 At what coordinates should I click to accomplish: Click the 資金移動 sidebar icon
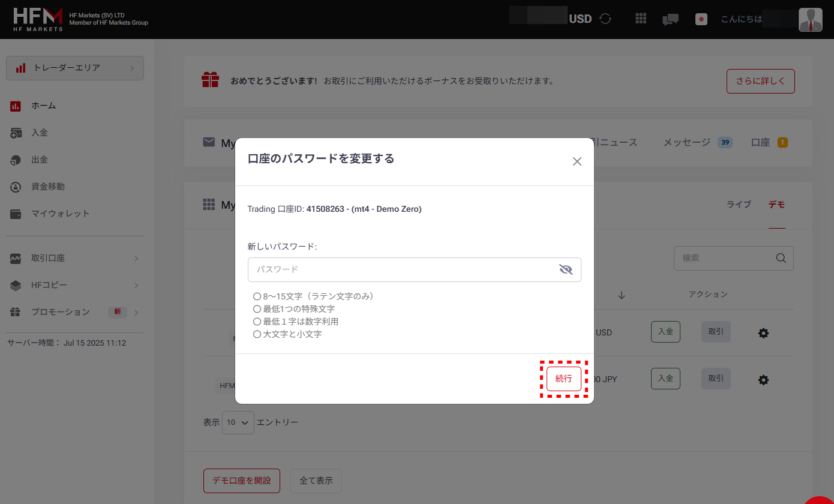click(x=16, y=187)
